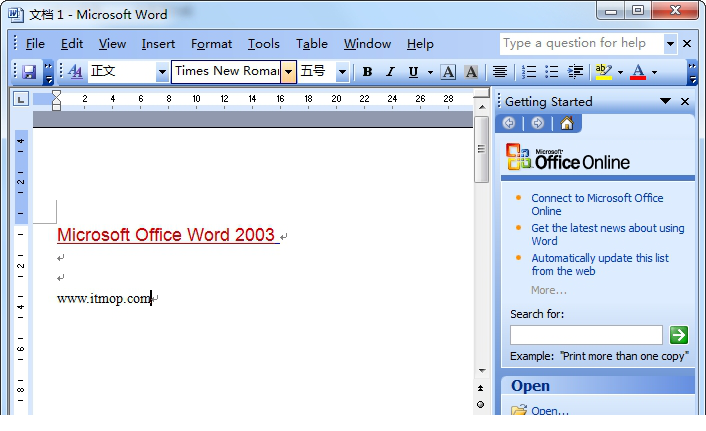Click the Open... link in task pane
This screenshot has width=706, height=431.
pyautogui.click(x=550, y=411)
